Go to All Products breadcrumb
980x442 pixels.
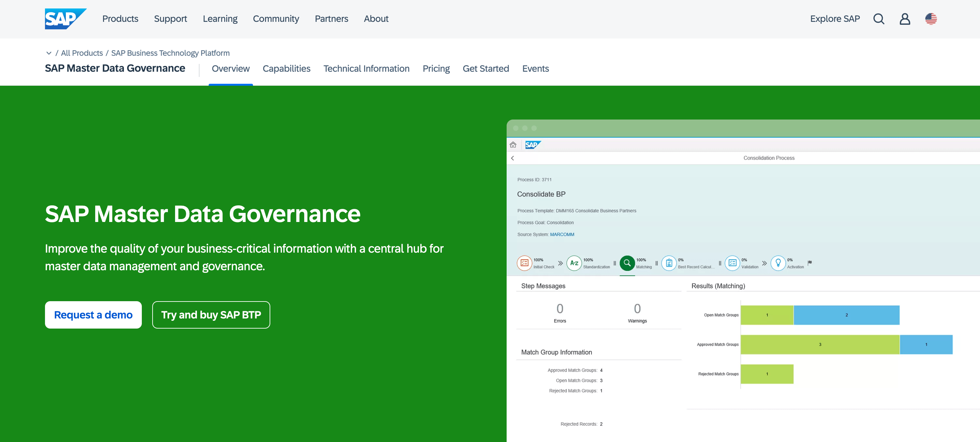[x=82, y=53]
